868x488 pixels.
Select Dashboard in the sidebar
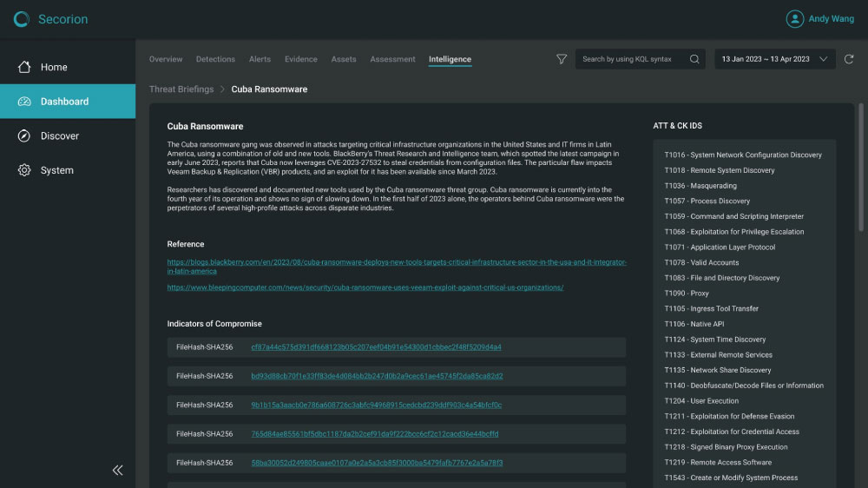(68, 102)
